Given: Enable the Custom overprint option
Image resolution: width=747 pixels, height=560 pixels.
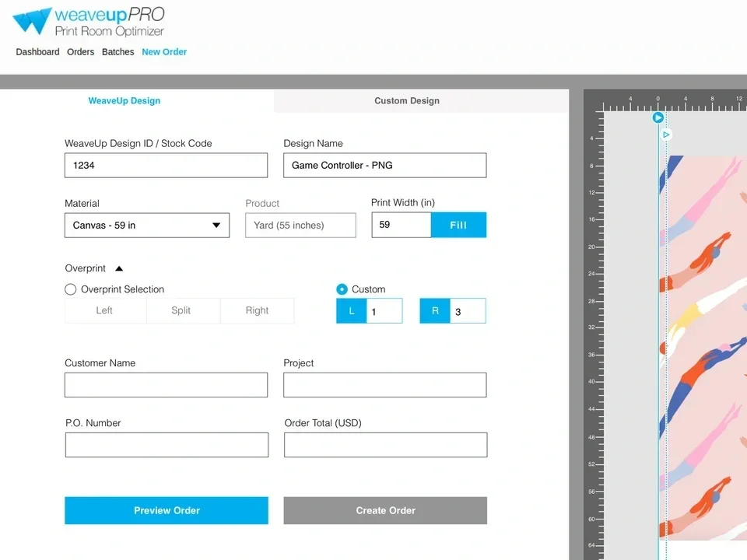Looking at the screenshot, I should pyautogui.click(x=342, y=289).
